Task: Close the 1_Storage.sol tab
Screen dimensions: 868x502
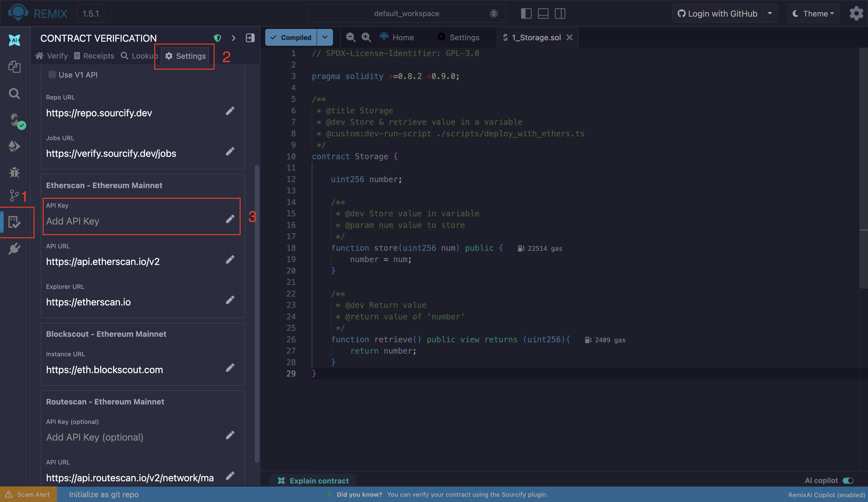Action: (x=569, y=37)
